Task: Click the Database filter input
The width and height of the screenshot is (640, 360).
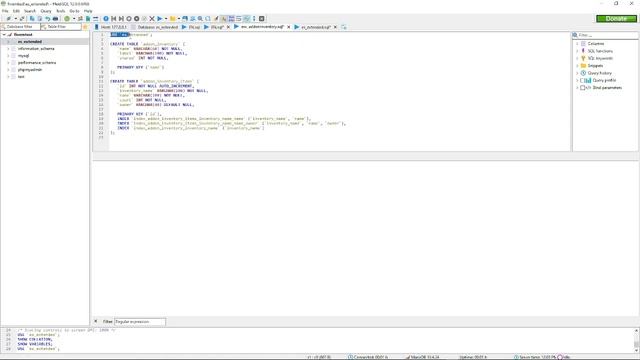Action: click(x=20, y=27)
